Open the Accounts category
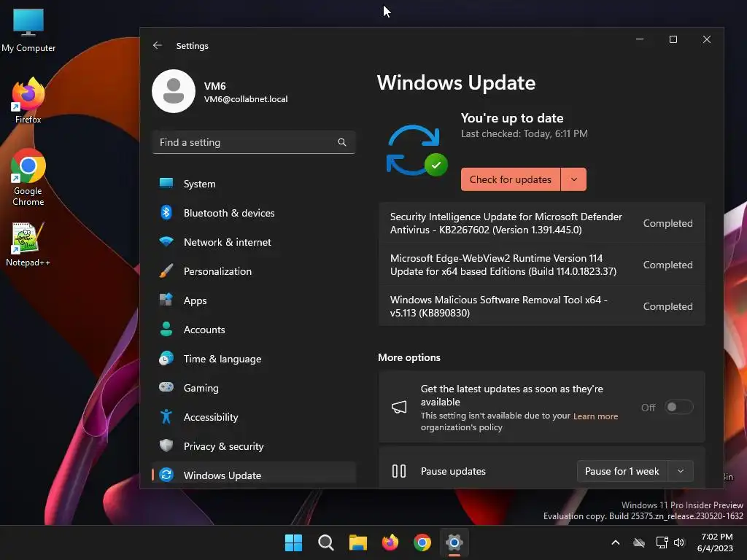This screenshot has height=560, width=747. (x=253, y=329)
